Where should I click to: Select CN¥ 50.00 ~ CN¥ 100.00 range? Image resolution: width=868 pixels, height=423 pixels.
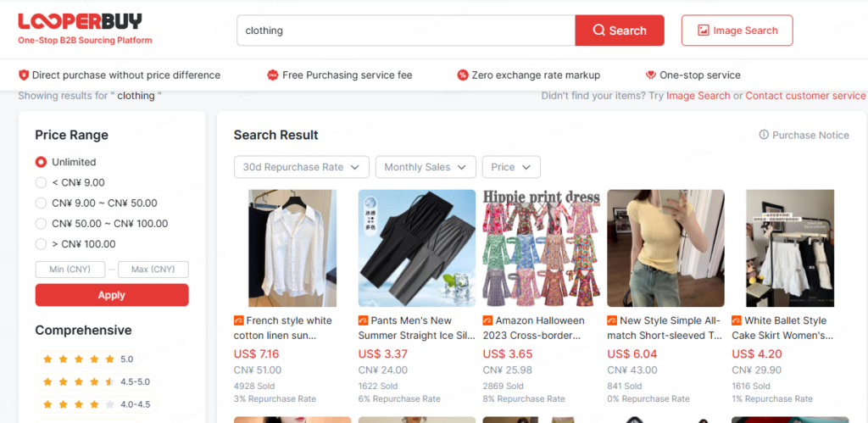coord(41,224)
